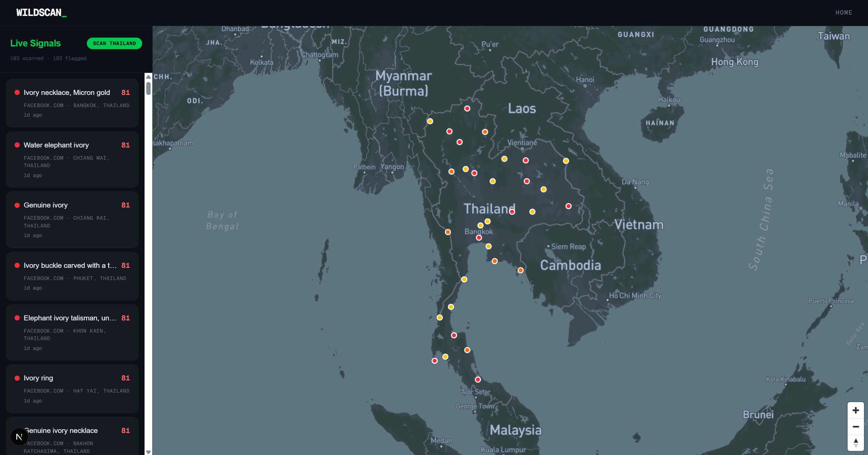
Task: Click the signals list scrollbar up arrow
Action: (x=148, y=77)
